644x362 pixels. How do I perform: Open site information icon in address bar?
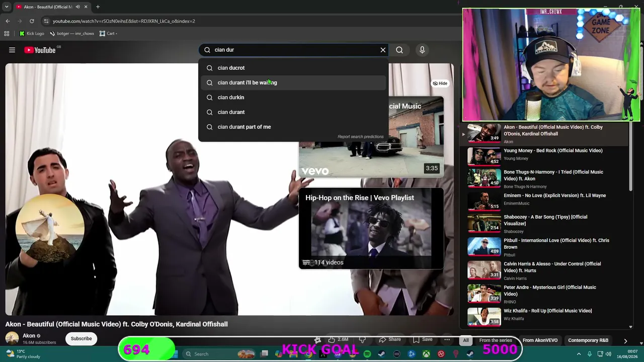point(46,21)
